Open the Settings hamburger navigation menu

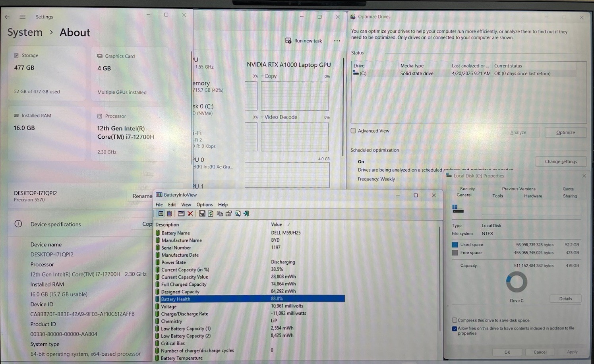click(23, 17)
